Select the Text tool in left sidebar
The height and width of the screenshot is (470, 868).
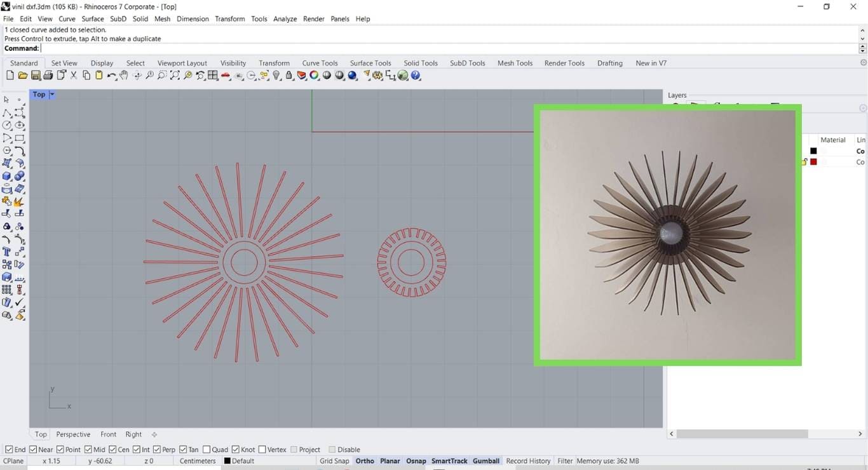point(7,252)
